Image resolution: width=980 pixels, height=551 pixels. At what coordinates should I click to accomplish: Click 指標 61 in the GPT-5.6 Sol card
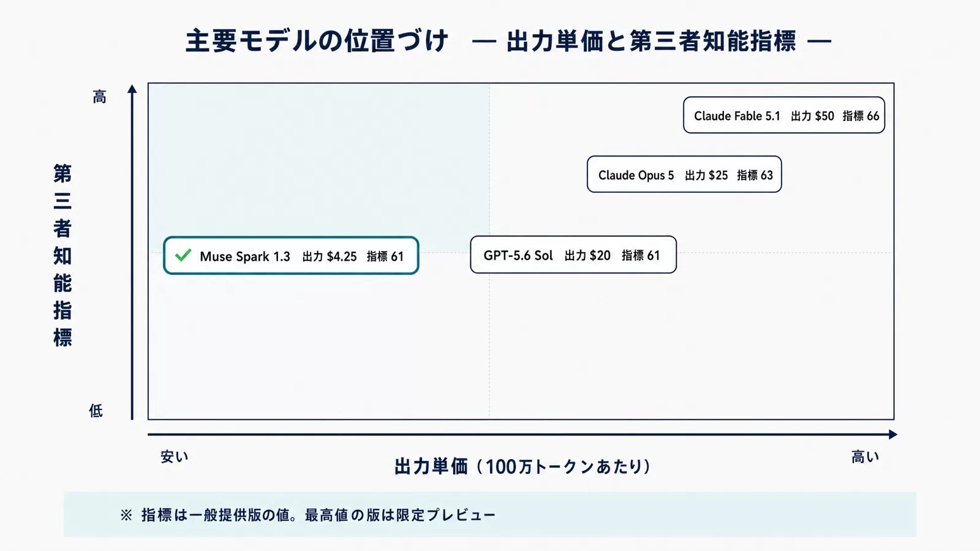pos(641,255)
